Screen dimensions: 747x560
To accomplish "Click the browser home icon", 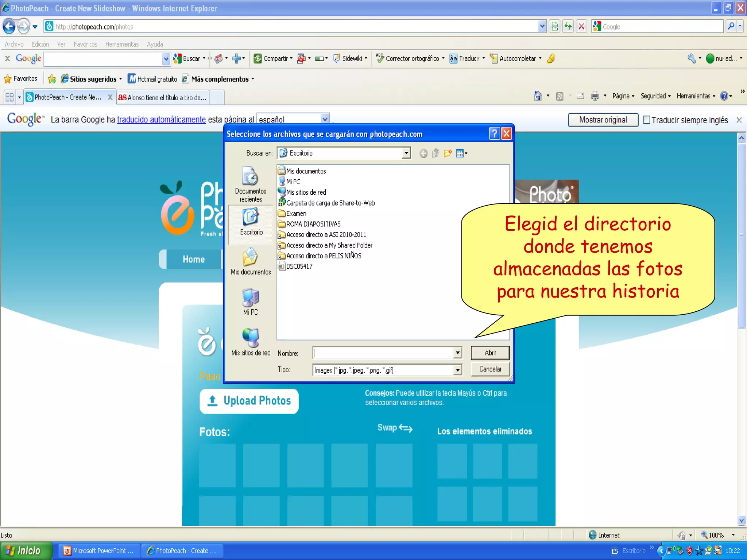I will coord(538,96).
